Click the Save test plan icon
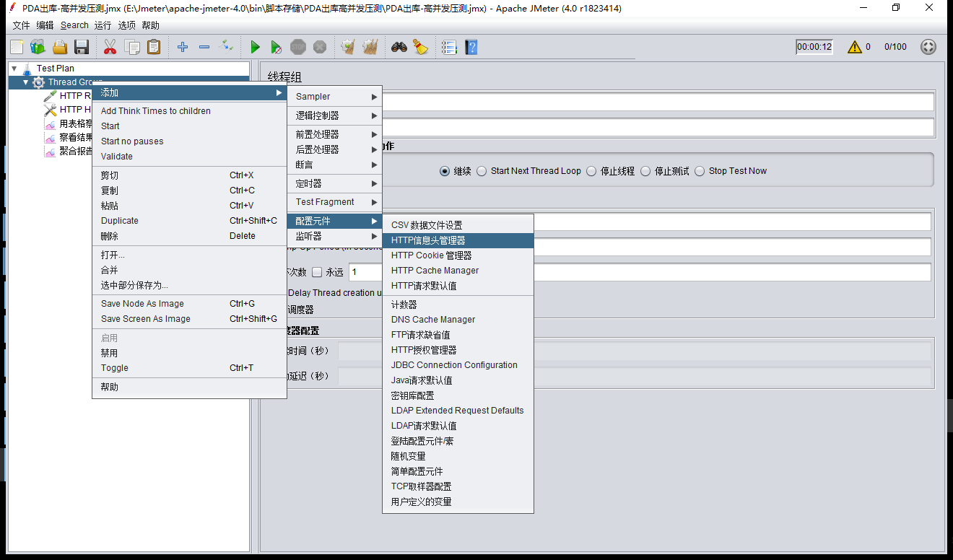 (x=82, y=47)
